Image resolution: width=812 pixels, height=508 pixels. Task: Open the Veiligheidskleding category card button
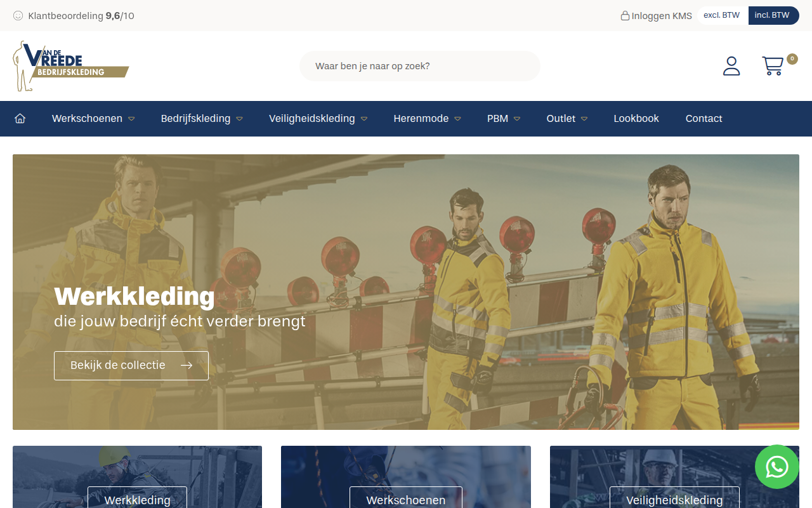(x=674, y=498)
